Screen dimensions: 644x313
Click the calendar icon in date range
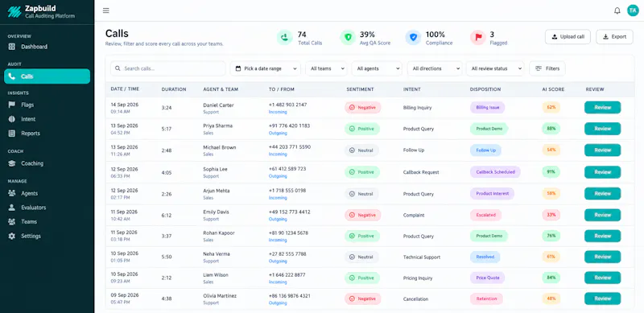pyautogui.click(x=238, y=68)
